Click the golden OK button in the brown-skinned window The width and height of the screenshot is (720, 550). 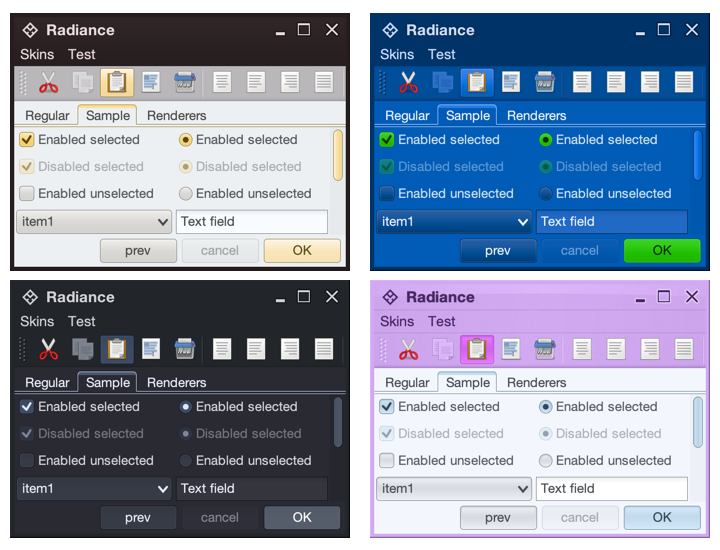(302, 250)
